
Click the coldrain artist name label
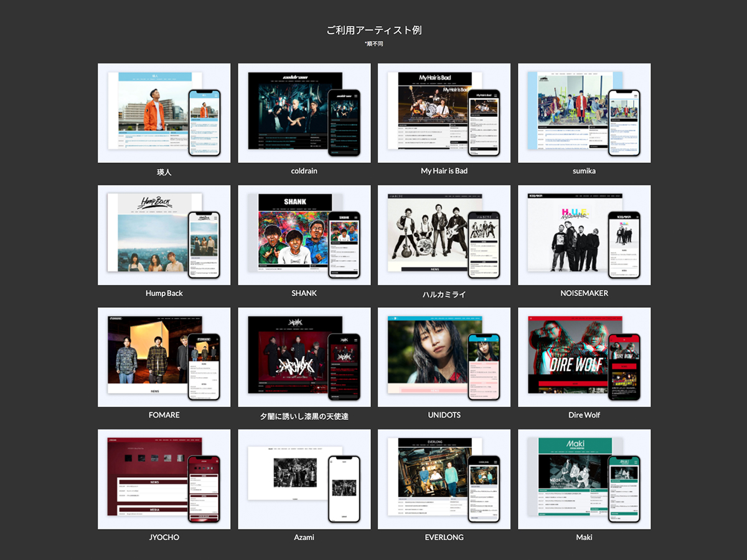(x=304, y=170)
